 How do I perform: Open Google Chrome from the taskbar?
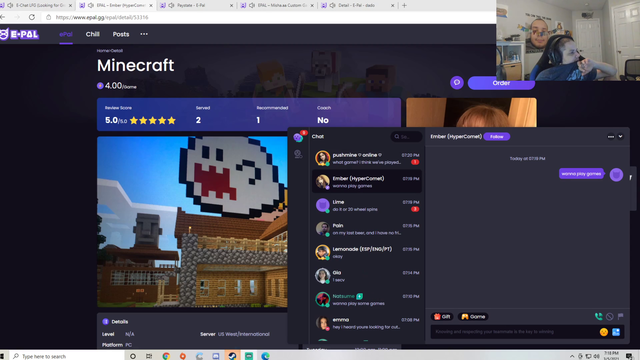coord(166,356)
